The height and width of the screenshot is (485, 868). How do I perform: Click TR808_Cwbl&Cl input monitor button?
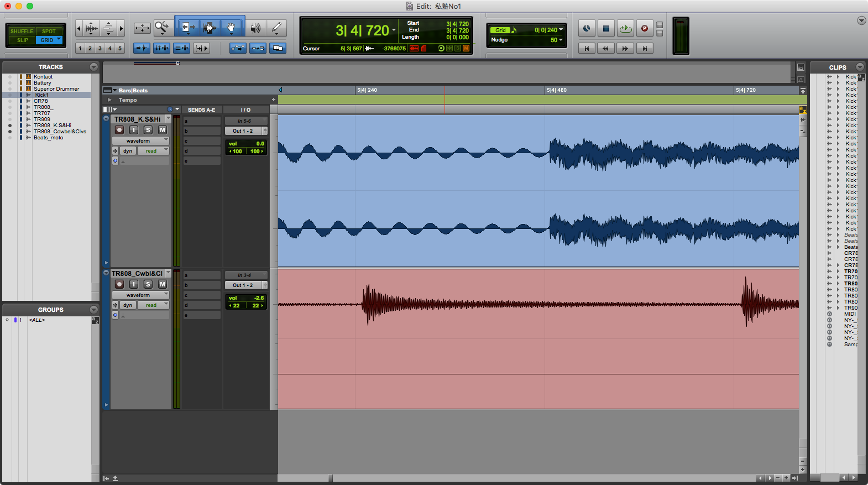[133, 284]
